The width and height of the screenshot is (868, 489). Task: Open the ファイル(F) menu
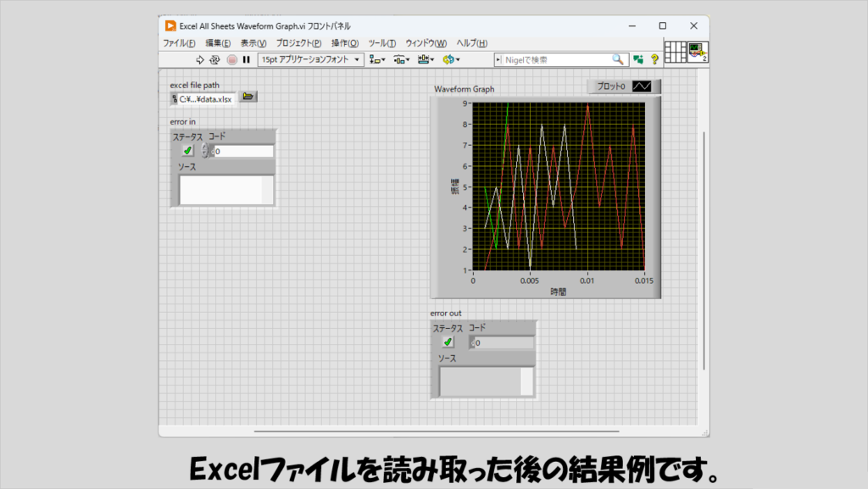point(179,43)
